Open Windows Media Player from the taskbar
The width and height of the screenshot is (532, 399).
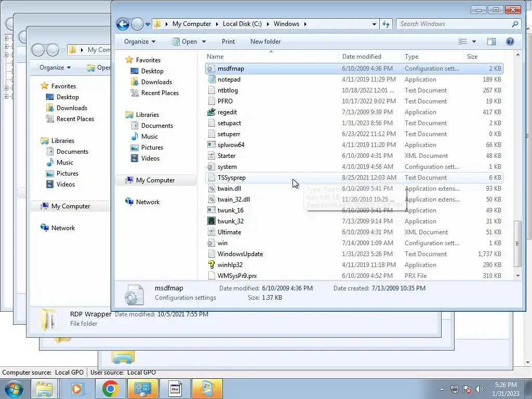(x=77, y=389)
